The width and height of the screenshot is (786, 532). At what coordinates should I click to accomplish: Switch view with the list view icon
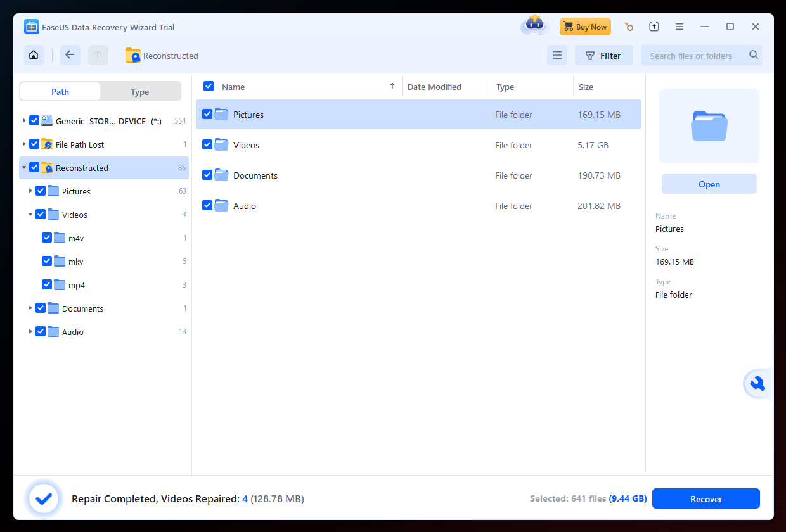[557, 55]
